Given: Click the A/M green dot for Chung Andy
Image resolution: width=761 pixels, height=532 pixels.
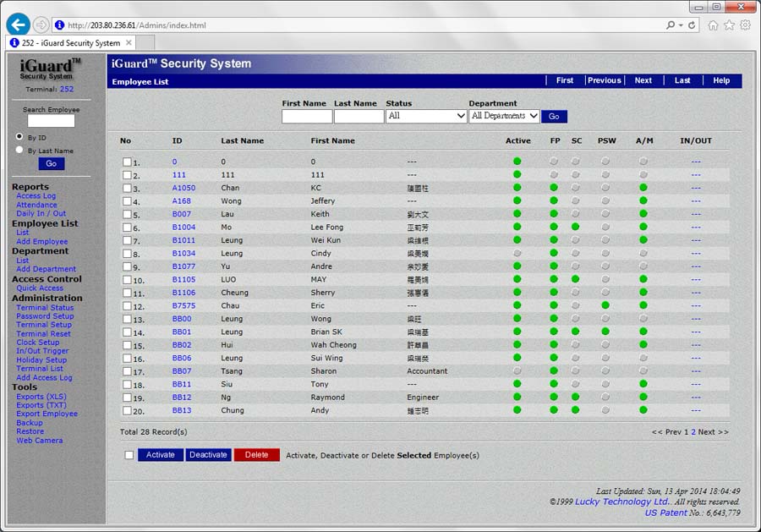Looking at the screenshot, I should coord(643,410).
